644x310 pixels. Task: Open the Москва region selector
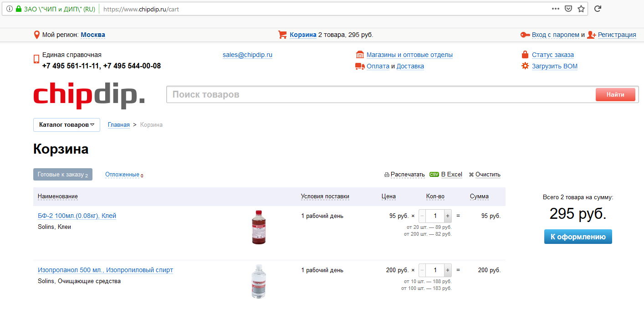coord(93,35)
